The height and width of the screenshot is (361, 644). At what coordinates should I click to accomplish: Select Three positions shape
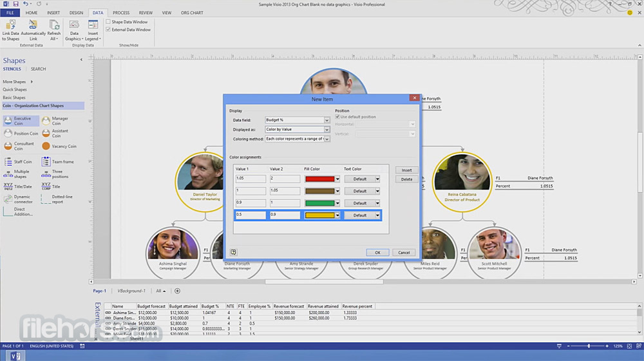click(x=57, y=174)
